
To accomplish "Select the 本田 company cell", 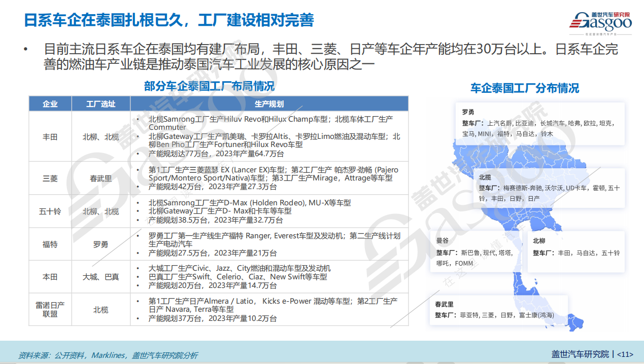I will (x=50, y=277).
